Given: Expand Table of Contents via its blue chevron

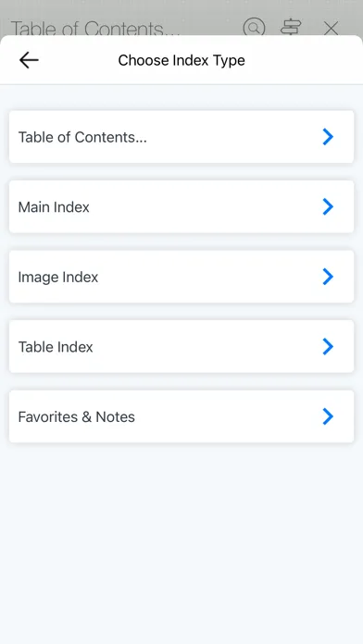Looking at the screenshot, I should [x=328, y=137].
